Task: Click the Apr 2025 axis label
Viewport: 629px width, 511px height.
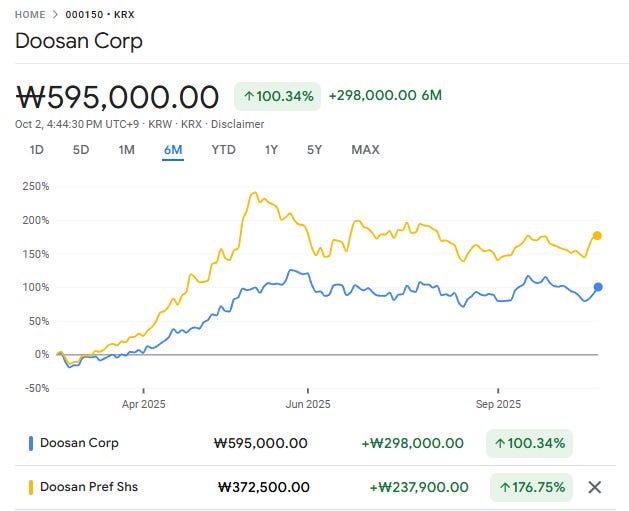Action: [x=144, y=404]
